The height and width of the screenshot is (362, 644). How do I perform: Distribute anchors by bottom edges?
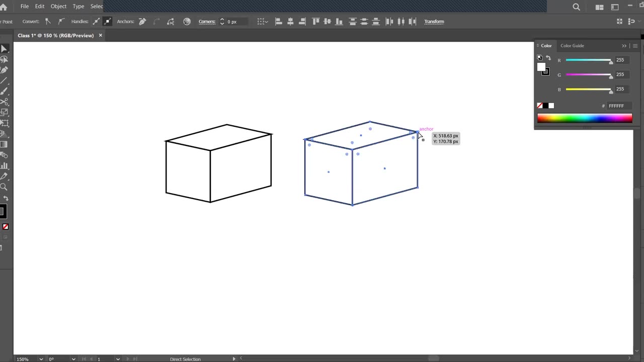[x=376, y=22]
